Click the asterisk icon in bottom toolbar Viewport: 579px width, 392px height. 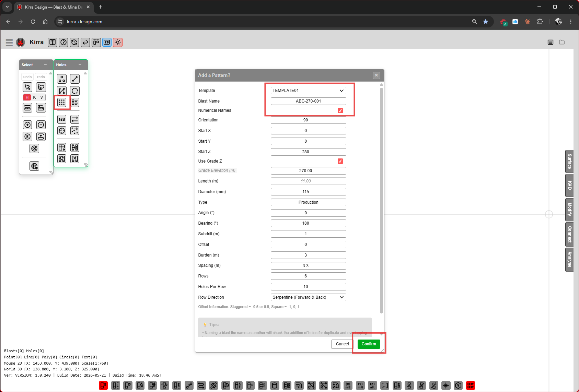[x=446, y=385]
